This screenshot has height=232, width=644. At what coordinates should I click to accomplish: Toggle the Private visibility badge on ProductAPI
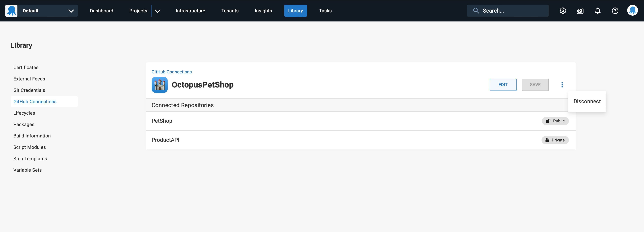(555, 140)
